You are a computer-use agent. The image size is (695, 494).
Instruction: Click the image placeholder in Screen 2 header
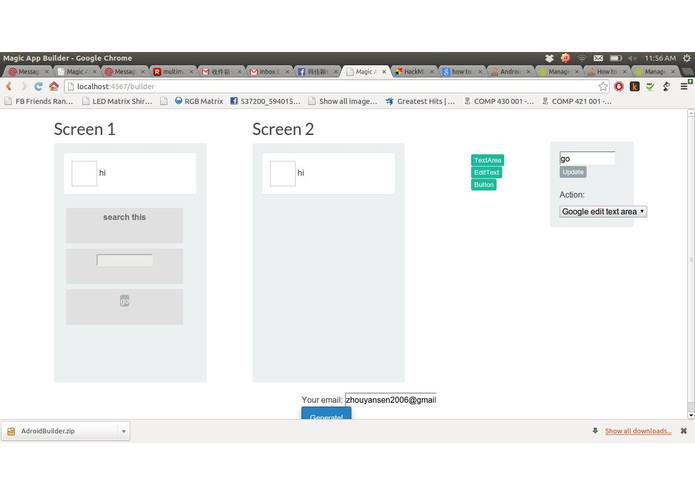click(283, 173)
